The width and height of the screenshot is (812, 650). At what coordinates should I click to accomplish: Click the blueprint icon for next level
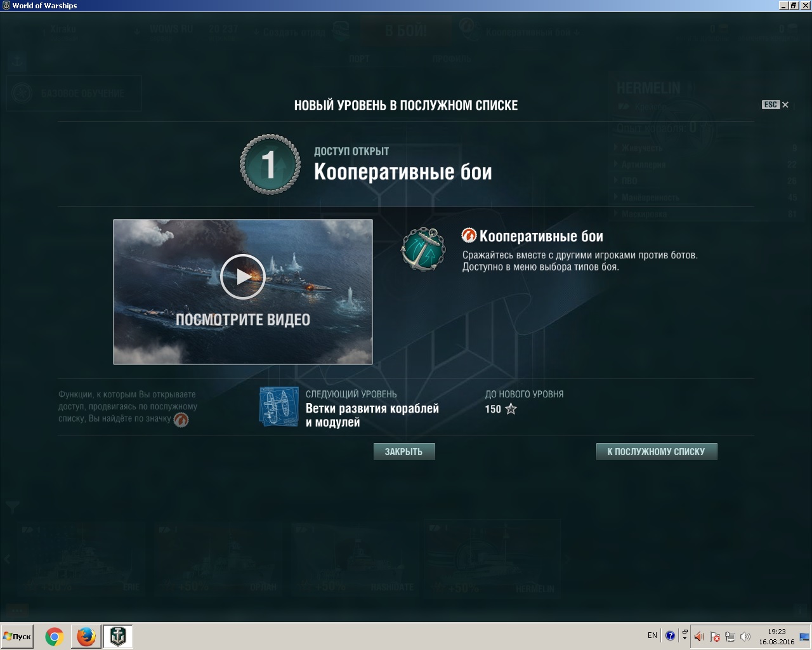click(279, 406)
